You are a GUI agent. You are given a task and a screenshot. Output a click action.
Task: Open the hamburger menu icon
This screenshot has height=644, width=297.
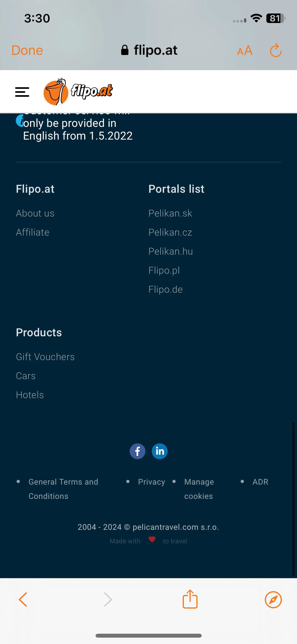[22, 92]
